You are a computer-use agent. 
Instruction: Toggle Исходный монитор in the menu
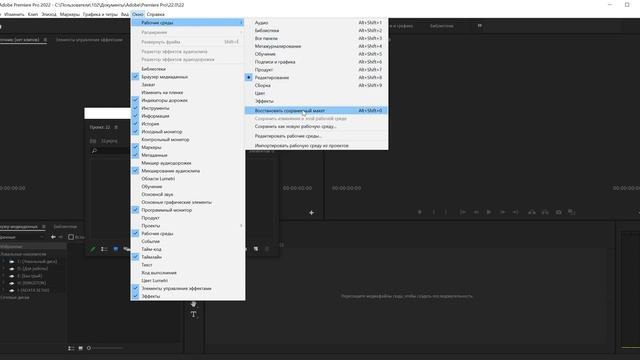tap(188, 131)
